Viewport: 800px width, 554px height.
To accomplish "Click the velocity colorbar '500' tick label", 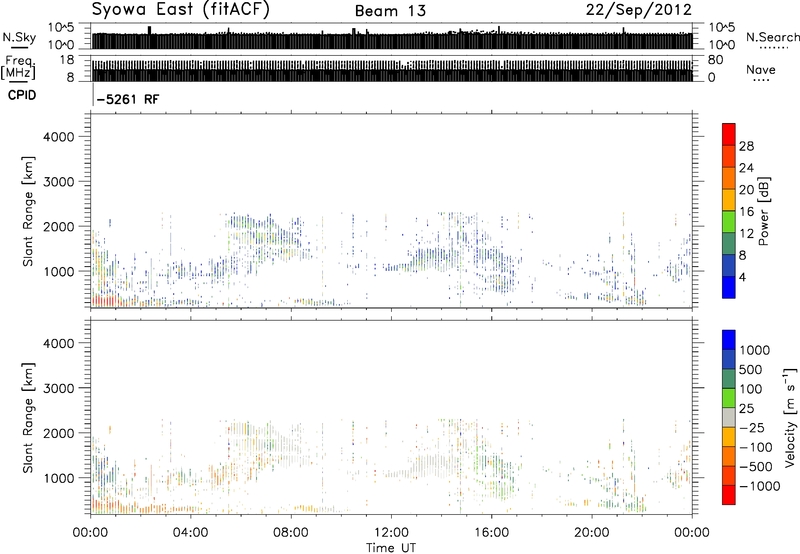I will (x=751, y=369).
